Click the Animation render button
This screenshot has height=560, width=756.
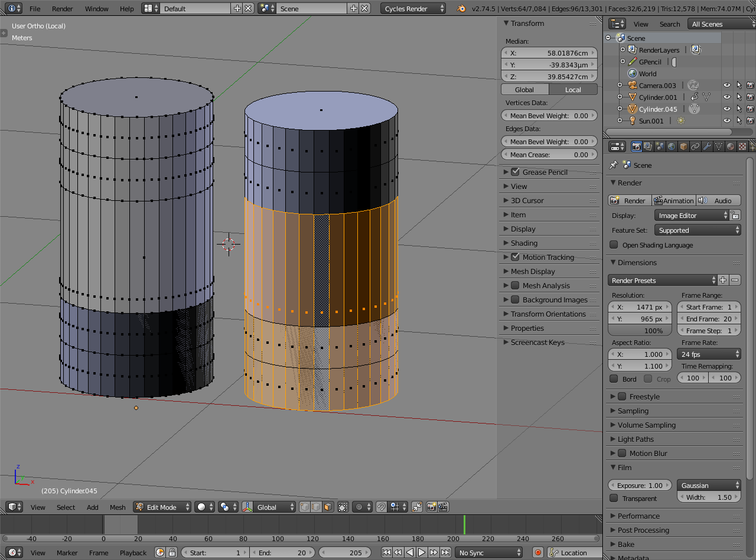pos(674,200)
